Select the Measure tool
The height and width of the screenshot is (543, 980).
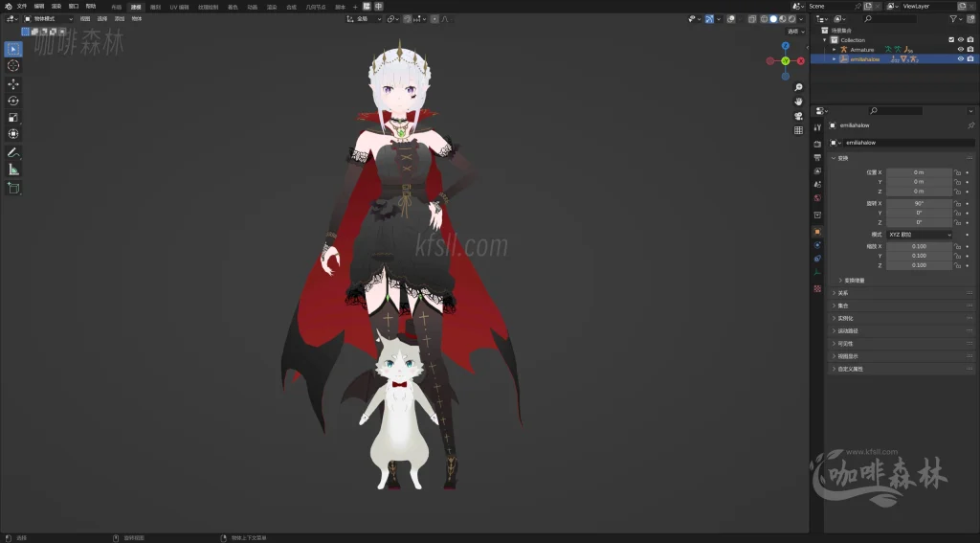point(13,170)
